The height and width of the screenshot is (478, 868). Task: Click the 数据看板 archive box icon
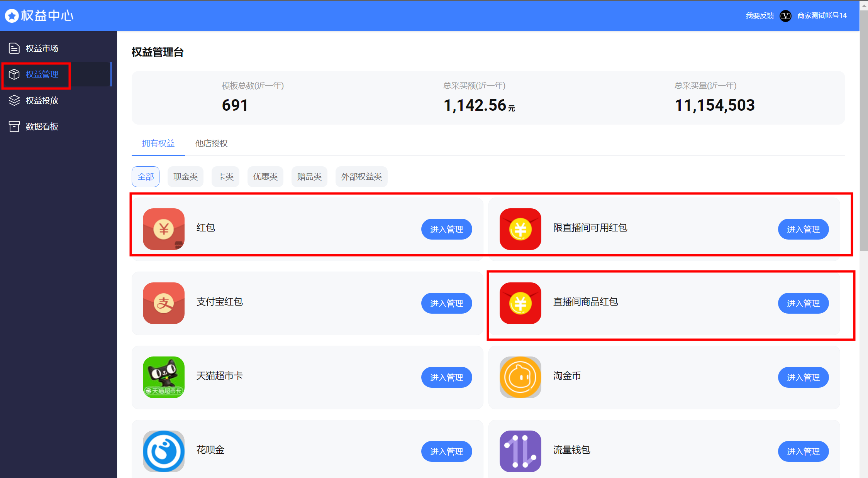pyautogui.click(x=14, y=127)
